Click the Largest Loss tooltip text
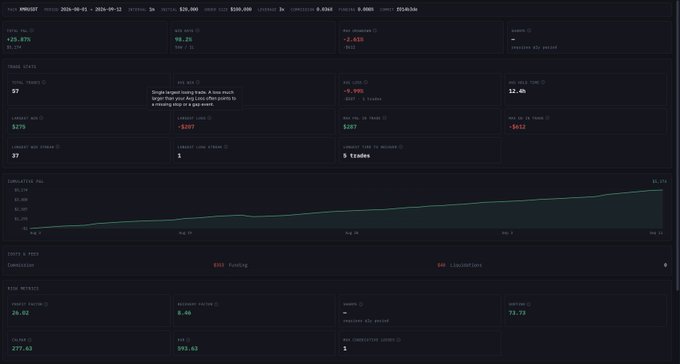This screenshot has height=364, width=680. coord(194,98)
